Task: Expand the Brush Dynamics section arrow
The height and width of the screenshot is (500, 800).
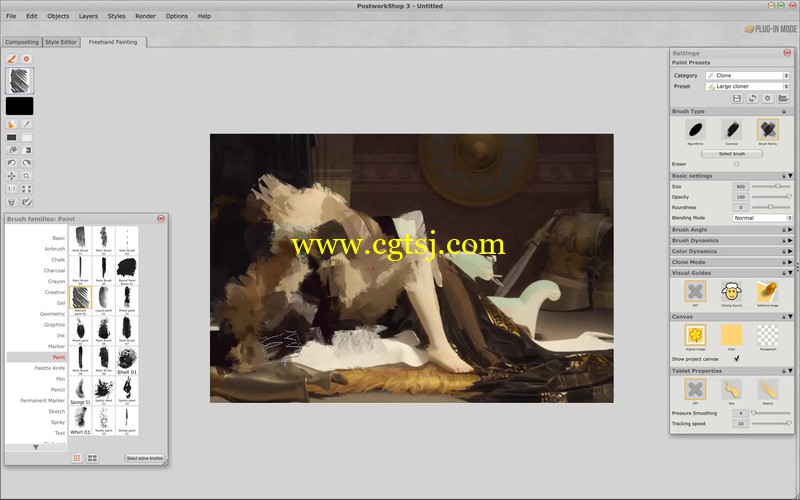Action: [790, 241]
